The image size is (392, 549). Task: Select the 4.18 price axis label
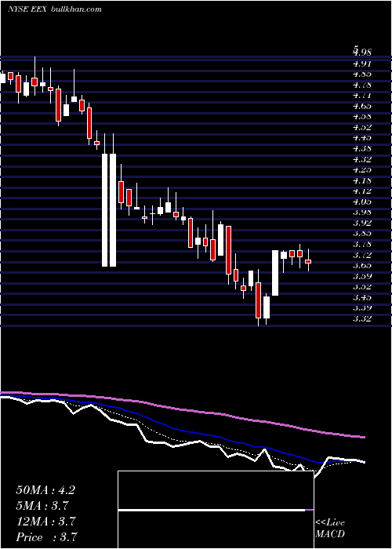click(x=362, y=180)
